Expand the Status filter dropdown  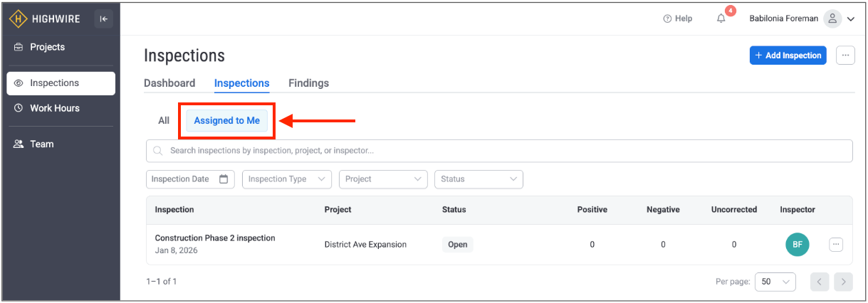479,179
